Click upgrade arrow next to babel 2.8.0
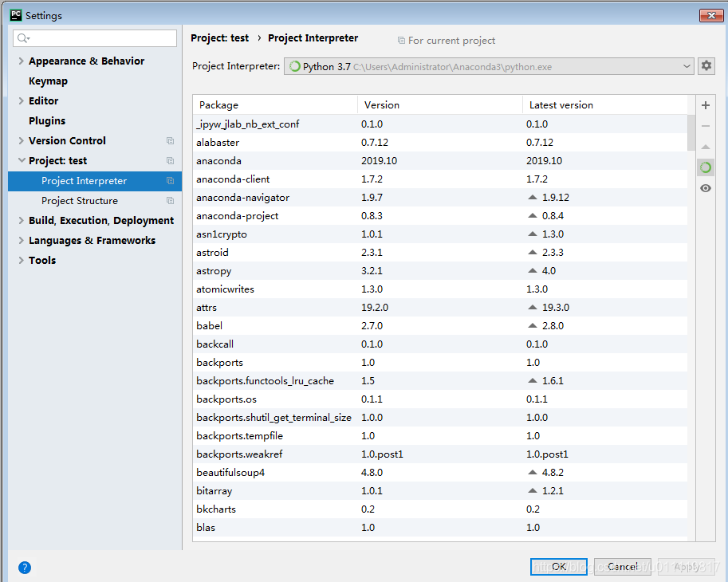Image resolution: width=728 pixels, height=582 pixels. (533, 326)
